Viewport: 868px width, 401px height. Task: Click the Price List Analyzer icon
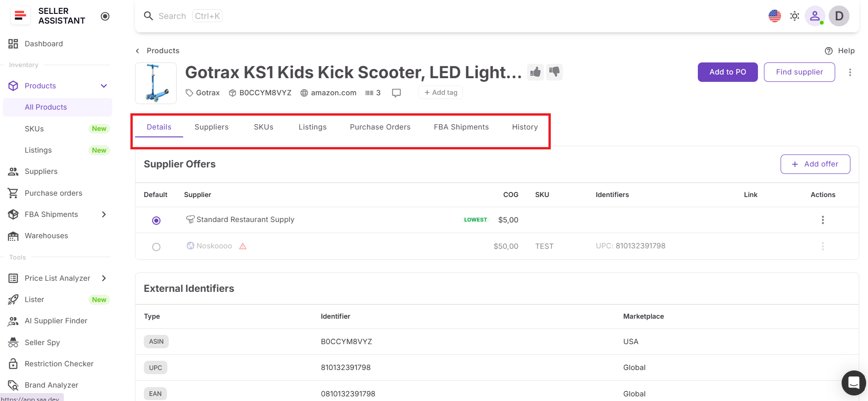pos(13,278)
